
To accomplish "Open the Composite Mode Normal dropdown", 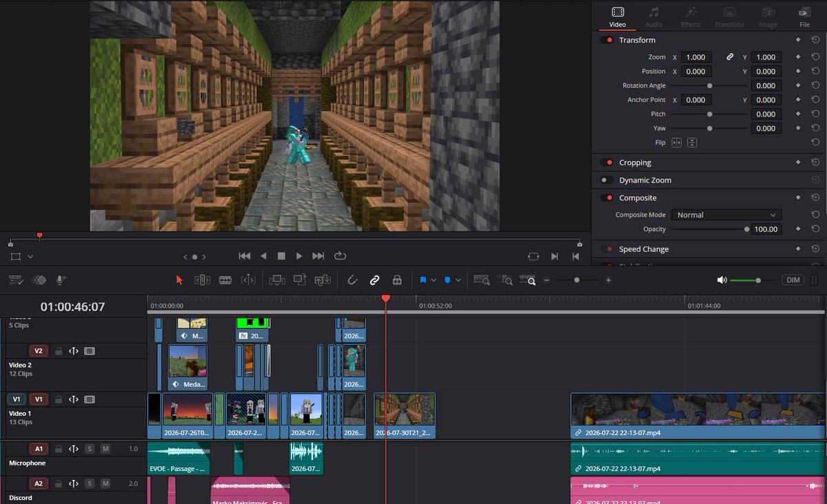I will tap(726, 215).
